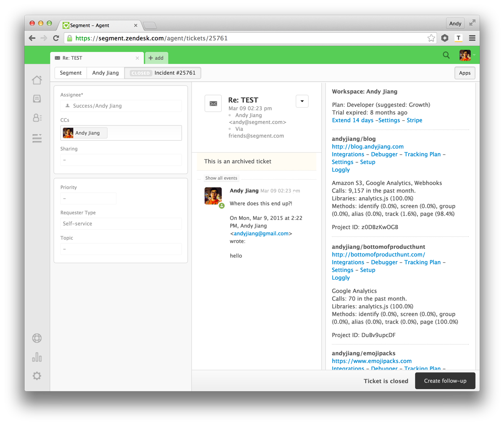Open the Priority dropdown field
Viewport: 504px width, 425px height.
coord(88,198)
